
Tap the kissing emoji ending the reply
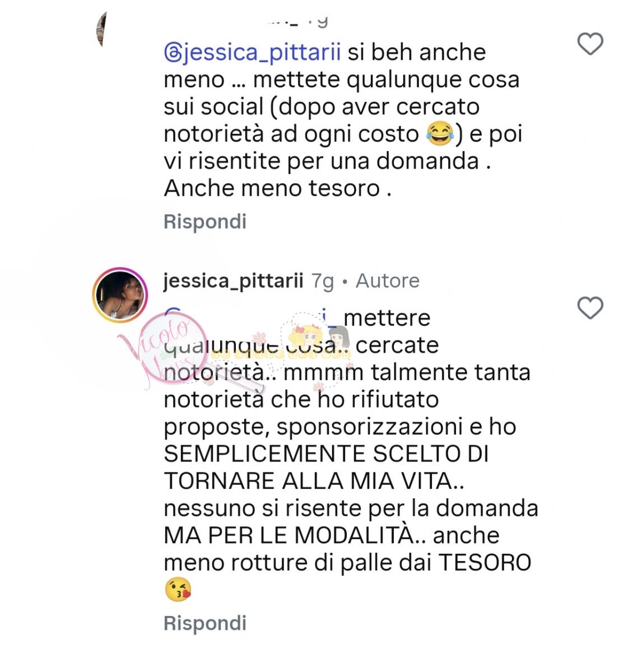click(x=178, y=590)
